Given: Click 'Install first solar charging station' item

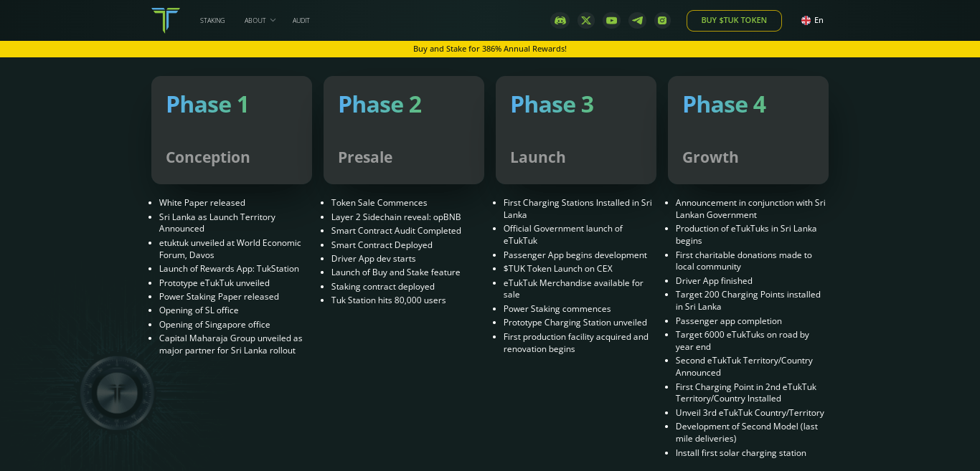Looking at the screenshot, I should (x=740, y=453).
